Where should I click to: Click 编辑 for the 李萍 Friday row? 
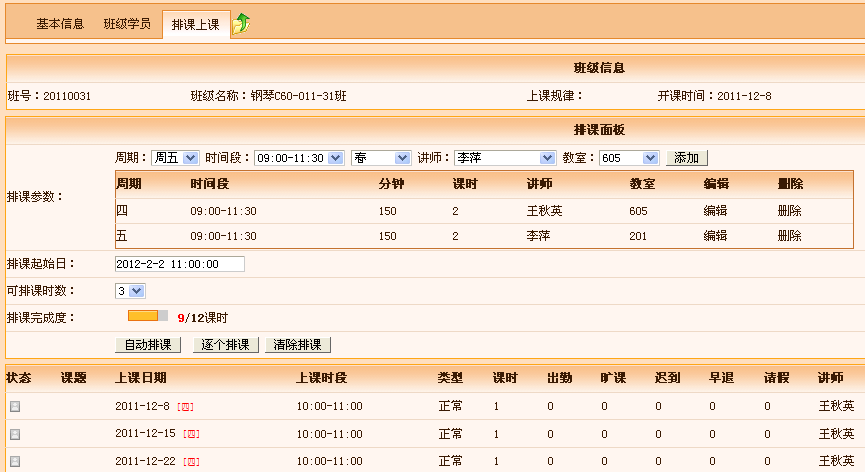point(715,236)
